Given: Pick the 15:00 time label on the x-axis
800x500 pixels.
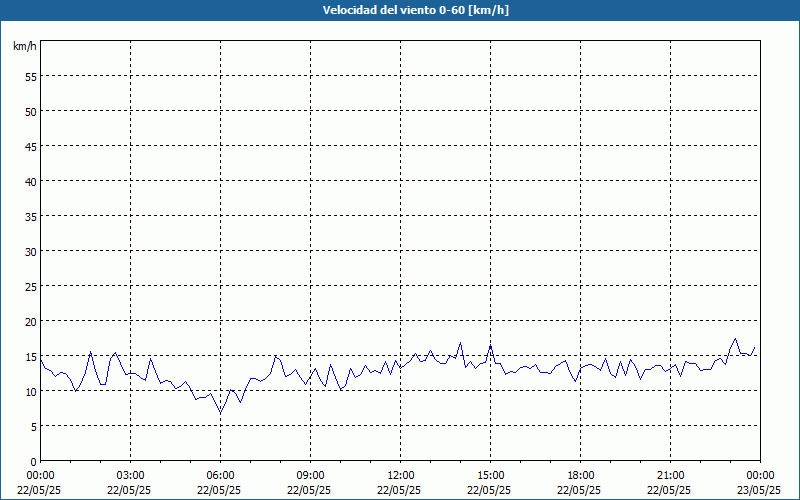Looking at the screenshot, I should tap(490, 474).
